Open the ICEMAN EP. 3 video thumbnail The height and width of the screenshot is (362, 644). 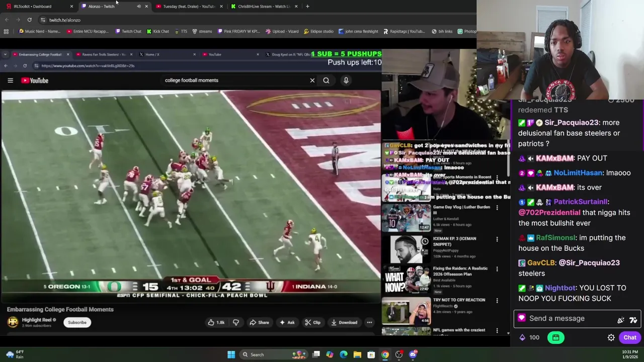coord(406,249)
